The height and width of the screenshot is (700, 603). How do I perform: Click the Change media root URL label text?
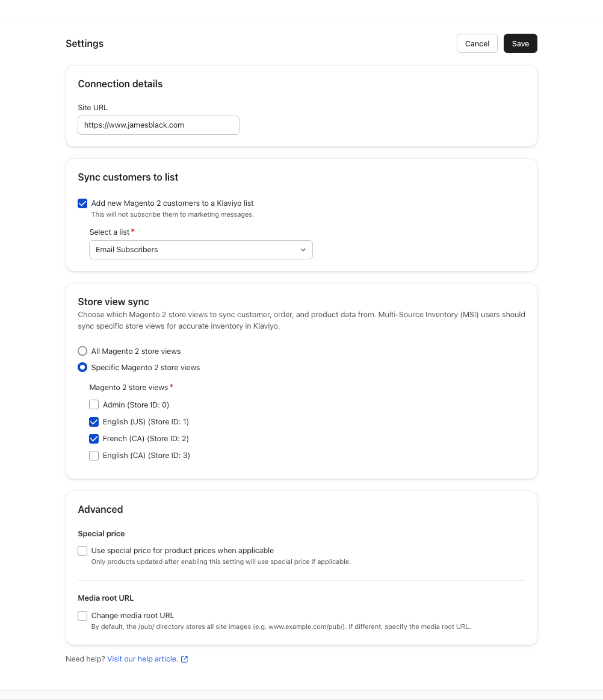[x=132, y=616]
